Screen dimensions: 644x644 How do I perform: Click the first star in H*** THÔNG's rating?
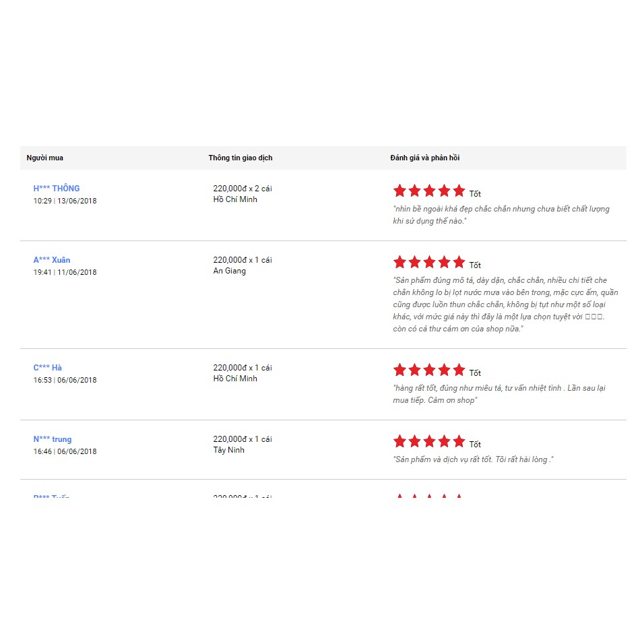(399, 191)
